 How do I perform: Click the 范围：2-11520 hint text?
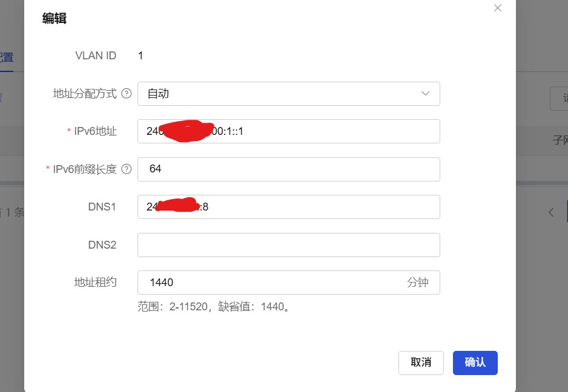214,307
